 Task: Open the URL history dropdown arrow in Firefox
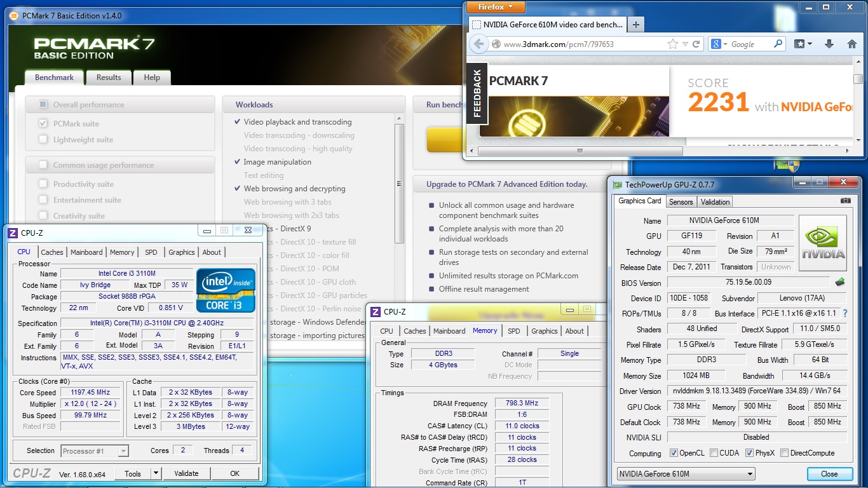tap(685, 44)
